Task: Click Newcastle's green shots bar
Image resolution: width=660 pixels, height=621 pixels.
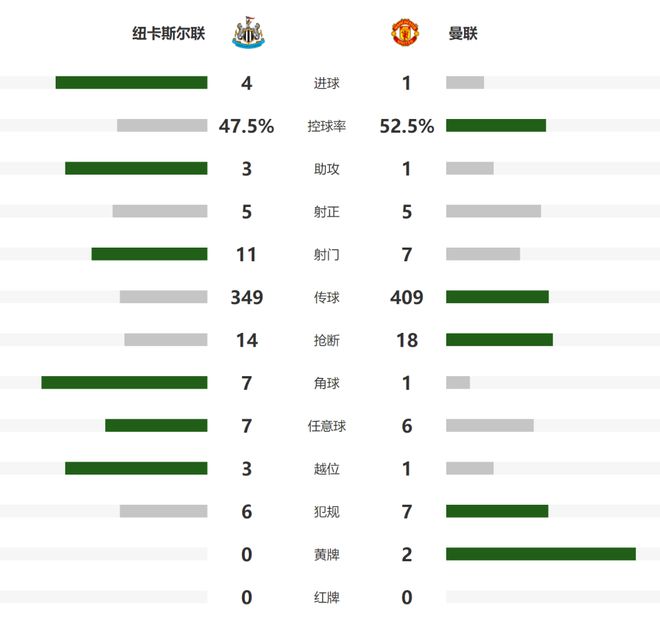Action: click(x=149, y=254)
